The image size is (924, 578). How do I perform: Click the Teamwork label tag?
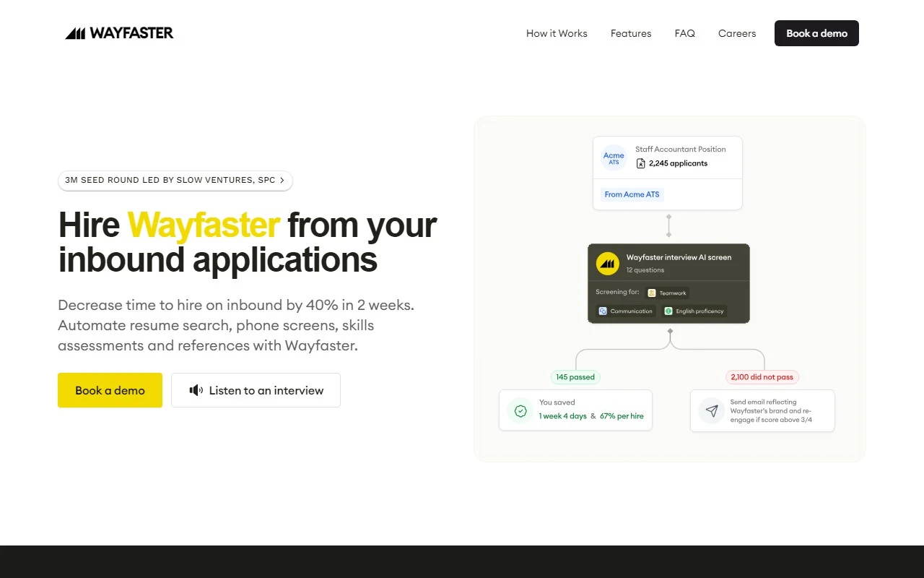(x=667, y=293)
